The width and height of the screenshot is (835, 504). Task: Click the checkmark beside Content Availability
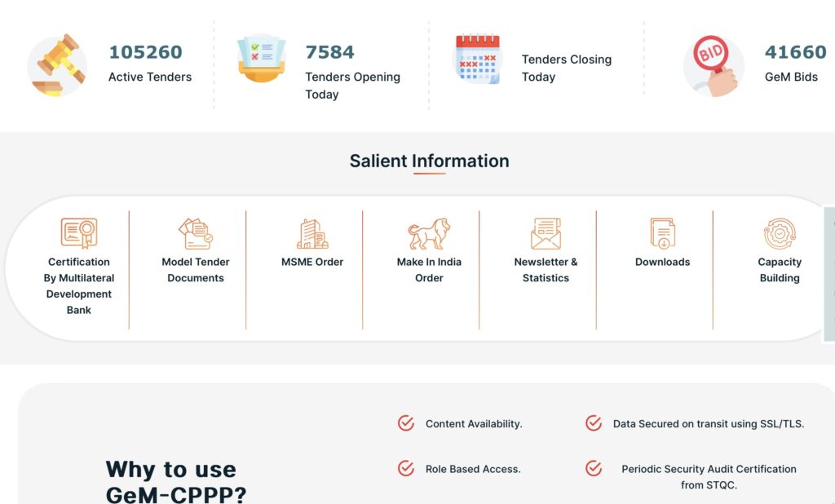coord(406,423)
